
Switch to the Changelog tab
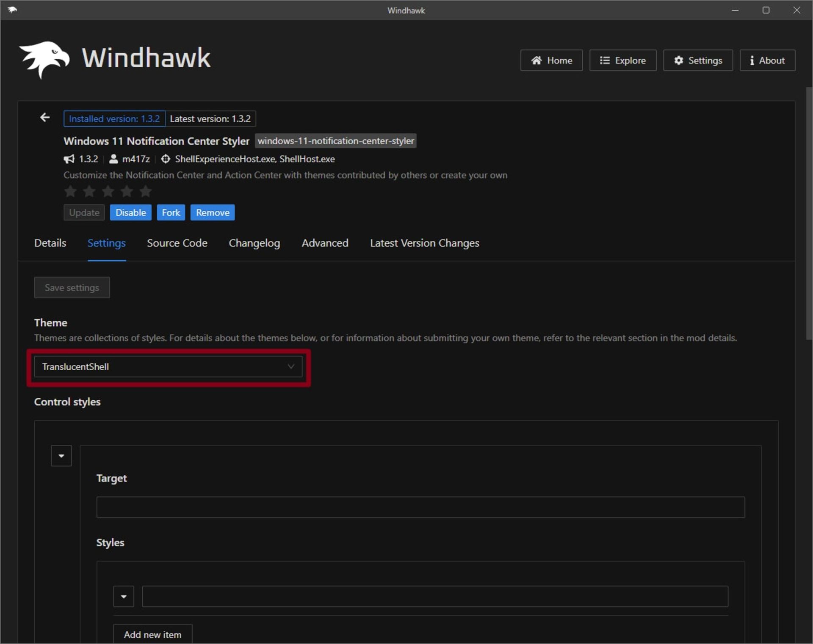[254, 243]
